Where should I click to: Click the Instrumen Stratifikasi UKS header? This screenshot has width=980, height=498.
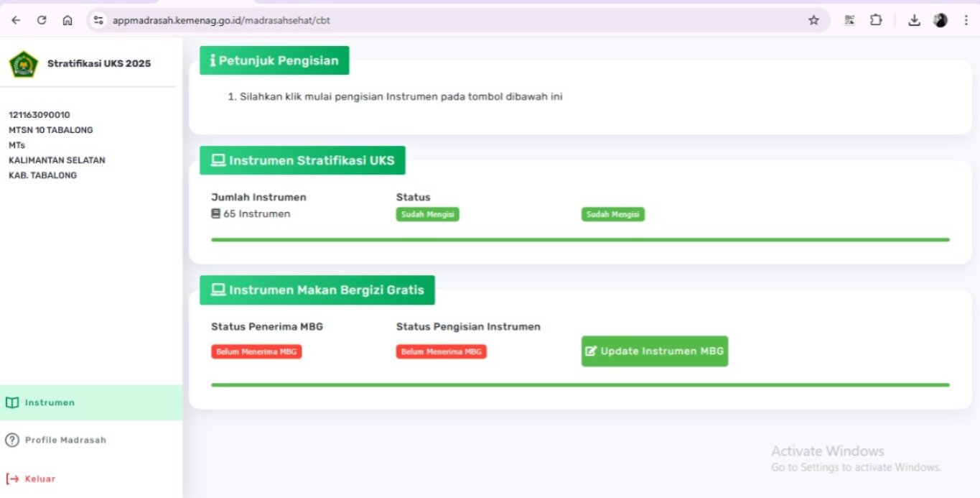tap(302, 161)
